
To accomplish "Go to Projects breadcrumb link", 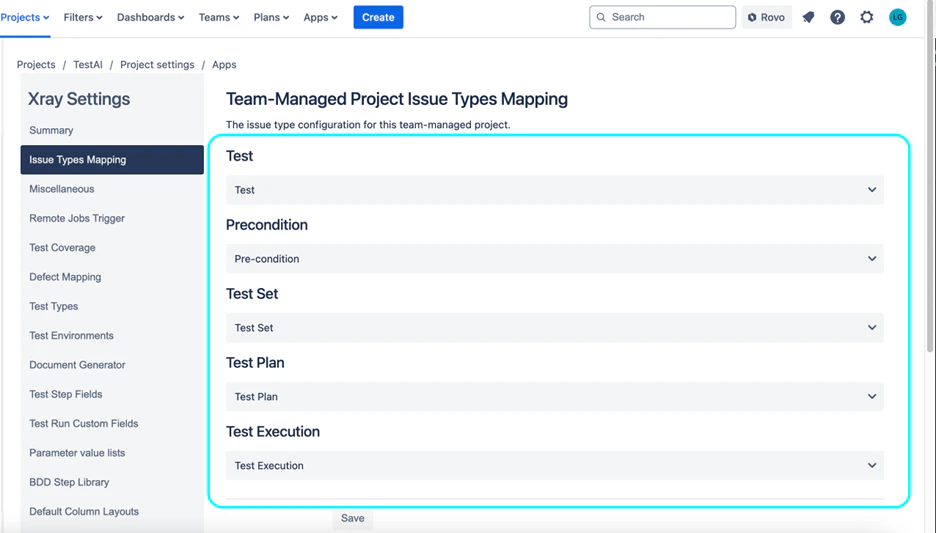I will [x=36, y=64].
